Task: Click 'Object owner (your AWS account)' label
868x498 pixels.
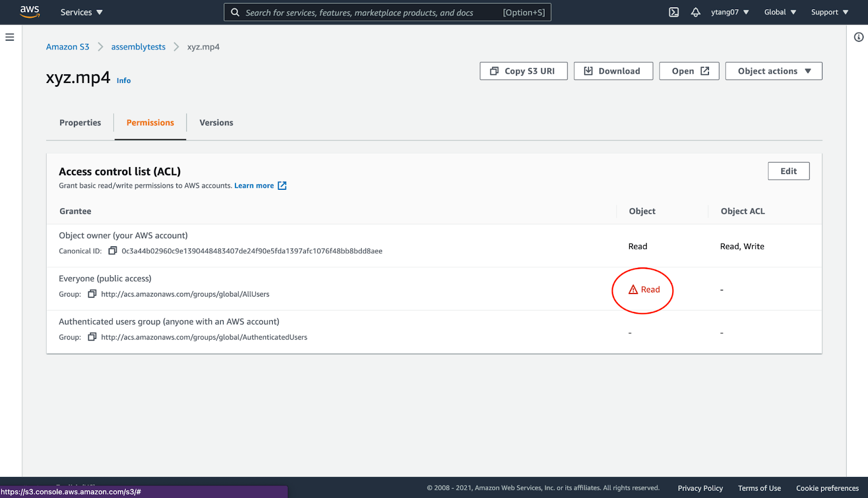Action: tap(123, 235)
